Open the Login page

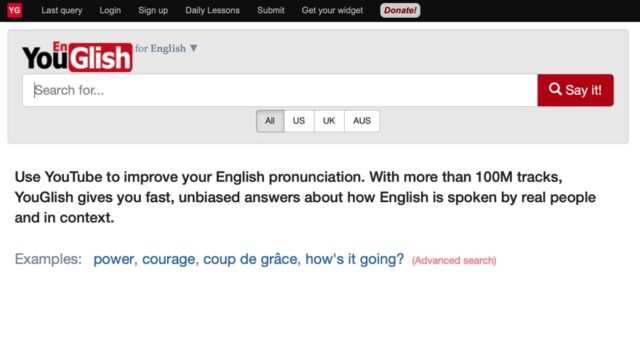[110, 11]
